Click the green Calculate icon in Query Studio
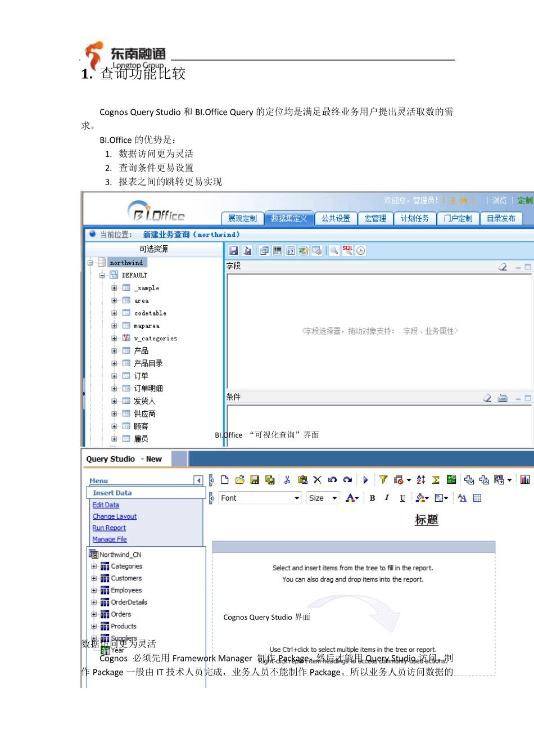534x756 pixels. click(x=451, y=480)
